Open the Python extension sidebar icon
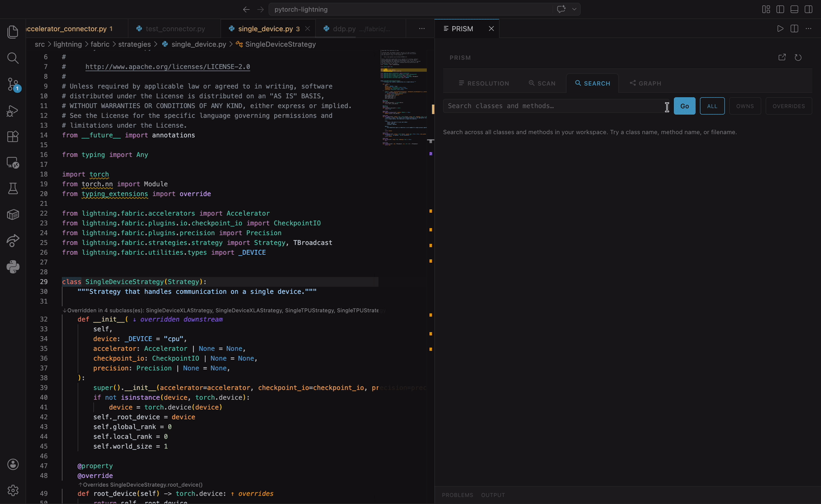The height and width of the screenshot is (504, 821). pyautogui.click(x=13, y=267)
